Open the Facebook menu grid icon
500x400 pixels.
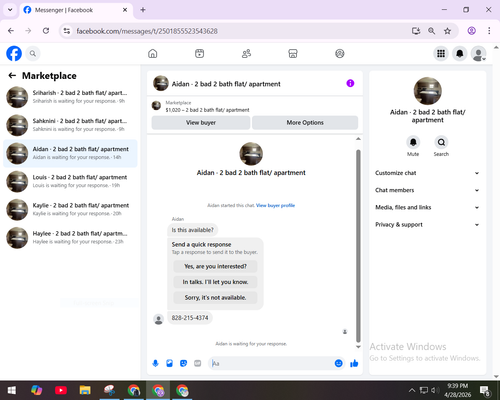pos(441,53)
